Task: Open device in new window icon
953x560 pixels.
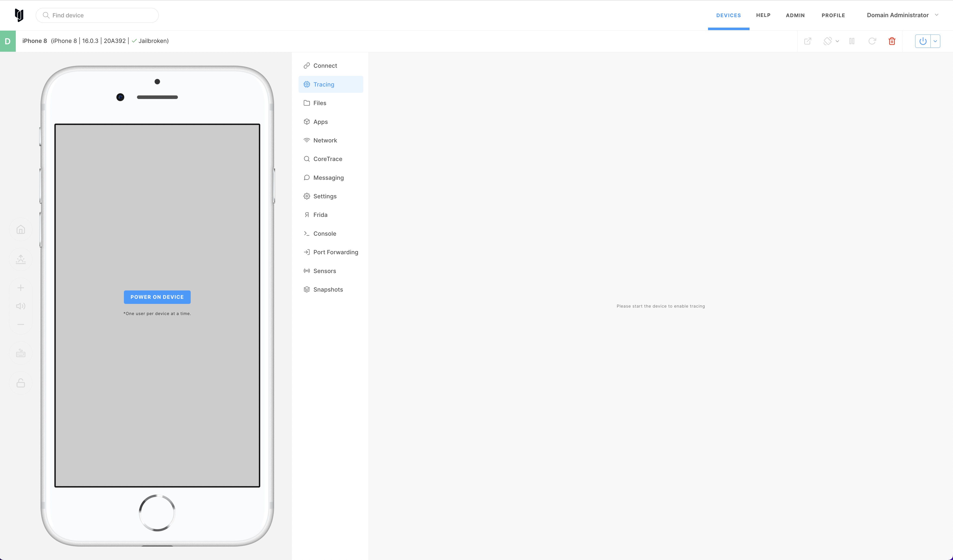Action: click(807, 41)
